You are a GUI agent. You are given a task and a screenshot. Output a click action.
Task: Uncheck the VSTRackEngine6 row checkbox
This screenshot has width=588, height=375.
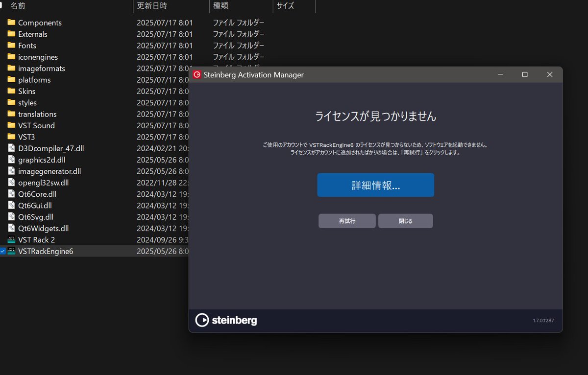[x=2, y=251]
